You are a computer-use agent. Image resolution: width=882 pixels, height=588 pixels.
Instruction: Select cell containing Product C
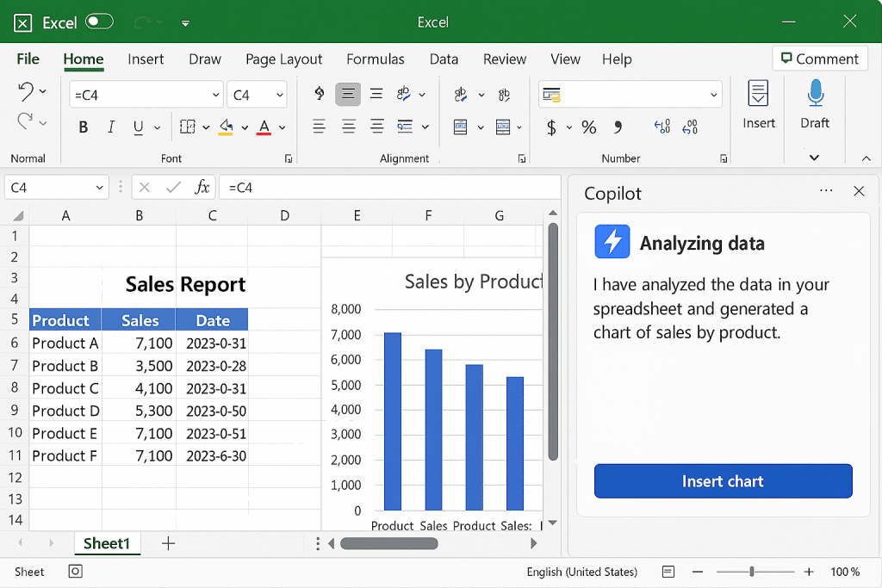[x=65, y=388]
